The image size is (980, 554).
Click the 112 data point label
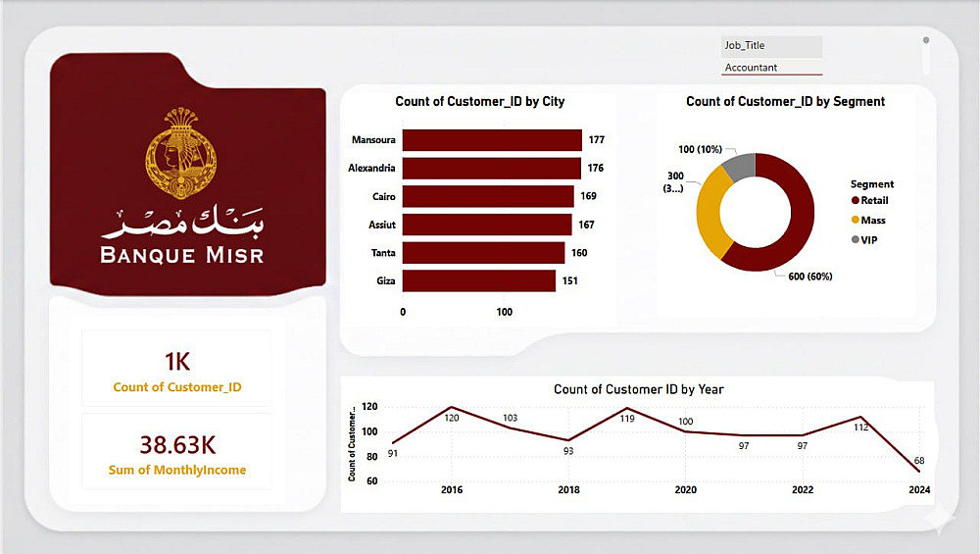pos(861,428)
